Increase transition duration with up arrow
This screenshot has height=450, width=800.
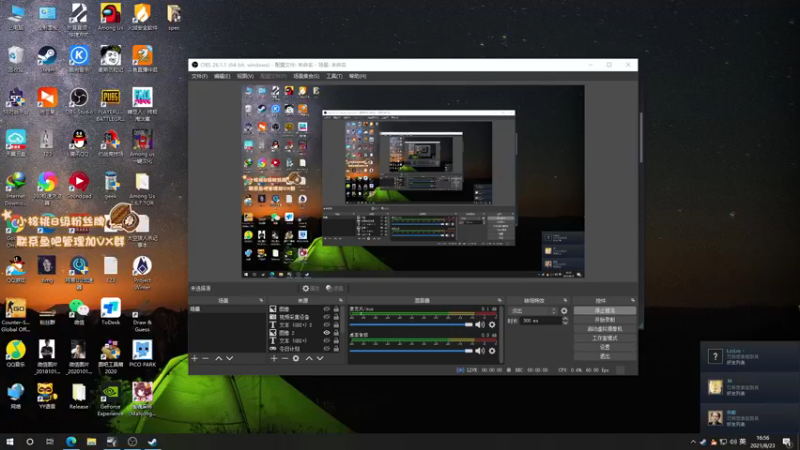click(565, 318)
